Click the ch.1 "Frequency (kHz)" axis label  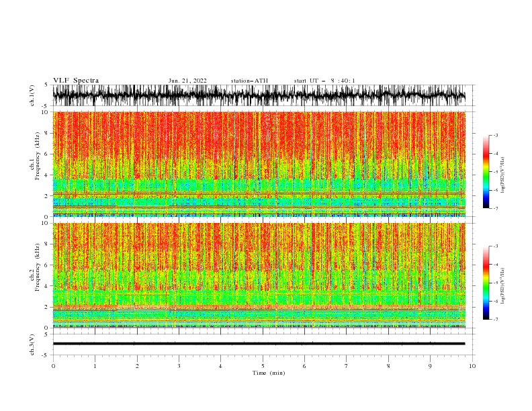point(38,156)
